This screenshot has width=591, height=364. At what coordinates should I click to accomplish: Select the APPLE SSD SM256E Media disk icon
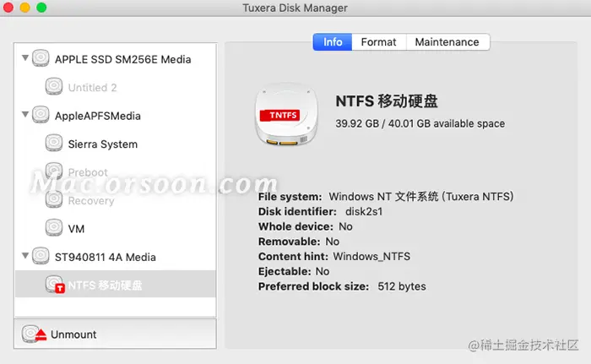41,58
